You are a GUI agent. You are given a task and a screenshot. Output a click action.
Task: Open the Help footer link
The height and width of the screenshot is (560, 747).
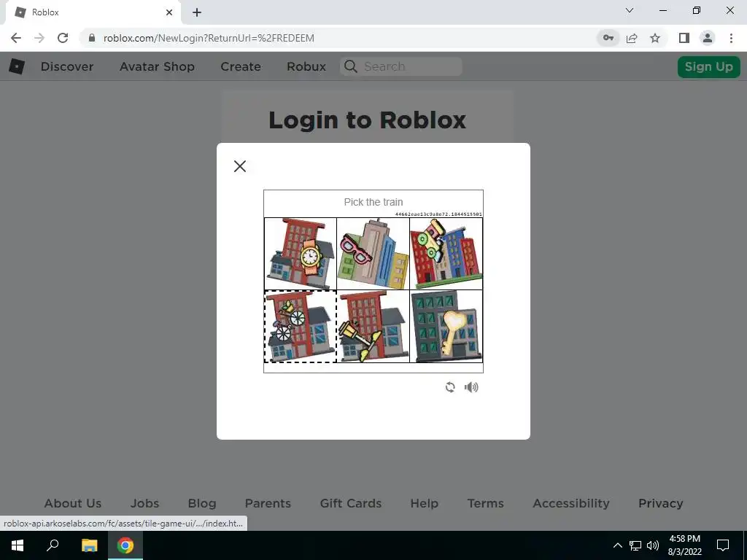(424, 503)
